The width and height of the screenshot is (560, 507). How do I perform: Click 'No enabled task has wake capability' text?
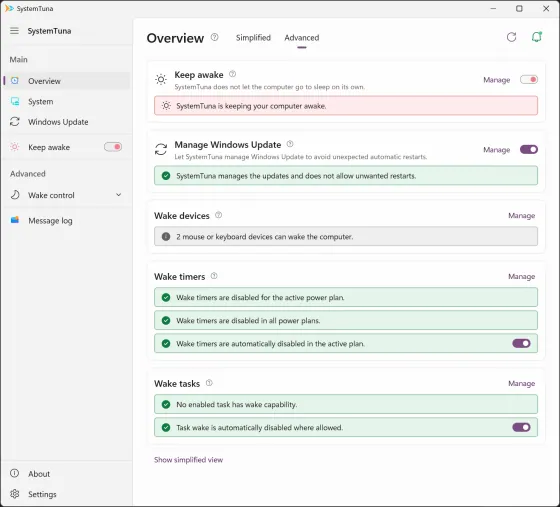click(x=237, y=405)
